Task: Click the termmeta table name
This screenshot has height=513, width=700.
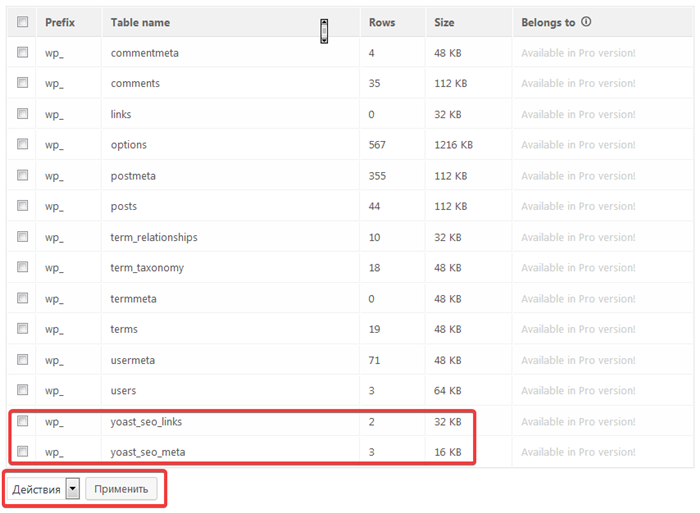Action: 133,299
